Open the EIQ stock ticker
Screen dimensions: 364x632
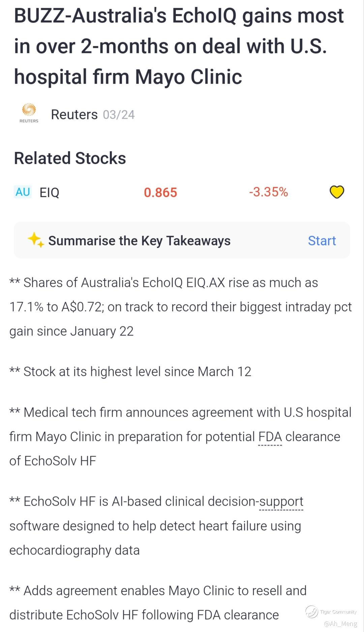tap(49, 192)
